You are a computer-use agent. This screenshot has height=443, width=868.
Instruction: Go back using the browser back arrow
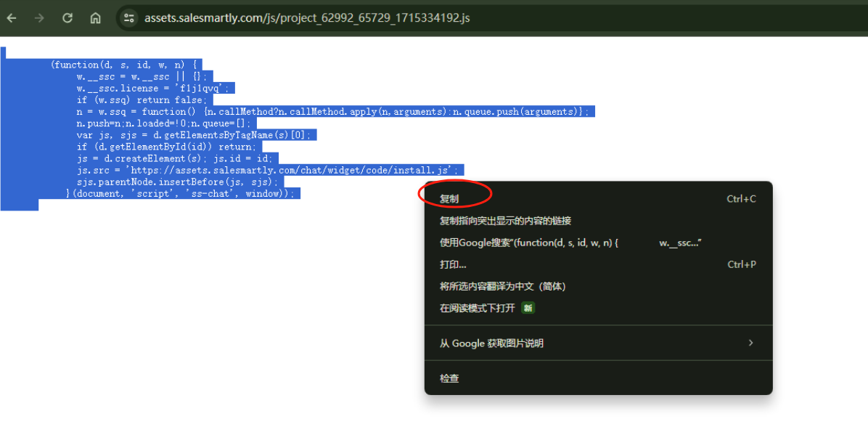tap(12, 17)
